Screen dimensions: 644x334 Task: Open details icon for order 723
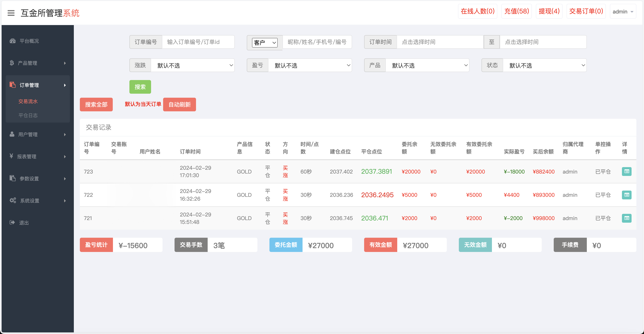click(x=627, y=172)
